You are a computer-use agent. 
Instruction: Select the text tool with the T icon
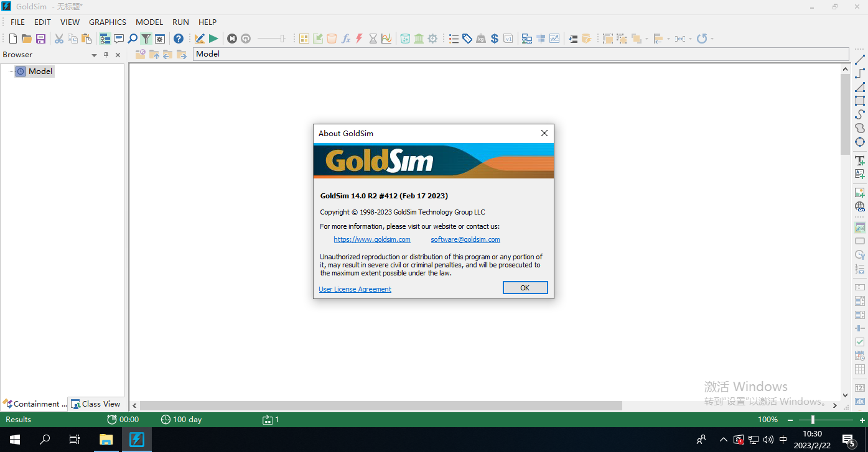(x=860, y=160)
